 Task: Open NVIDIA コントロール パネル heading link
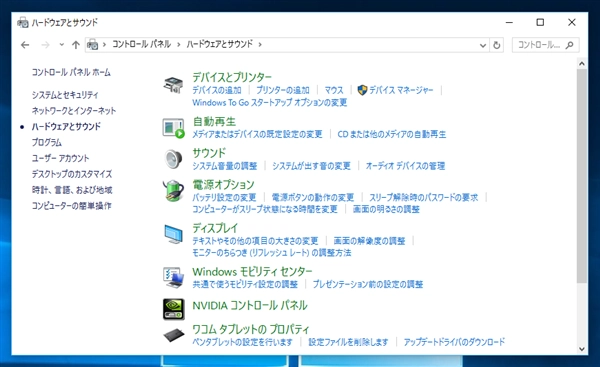pos(250,305)
